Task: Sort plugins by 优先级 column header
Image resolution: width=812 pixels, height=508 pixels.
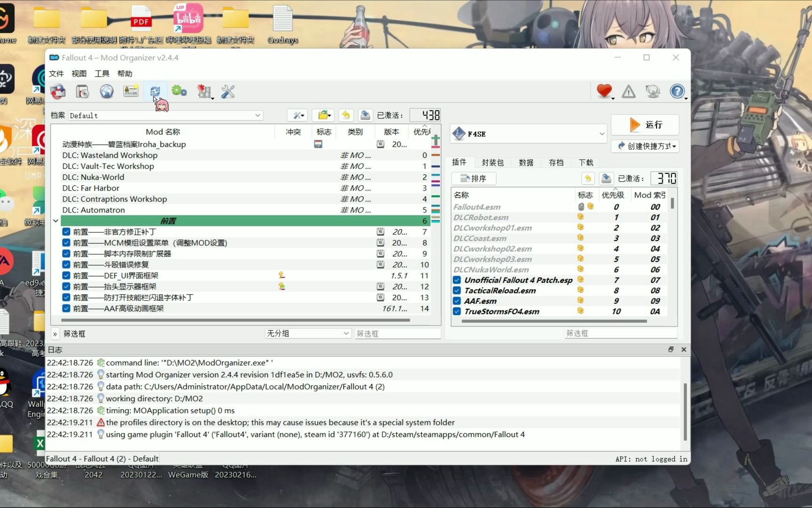Action: (613, 195)
